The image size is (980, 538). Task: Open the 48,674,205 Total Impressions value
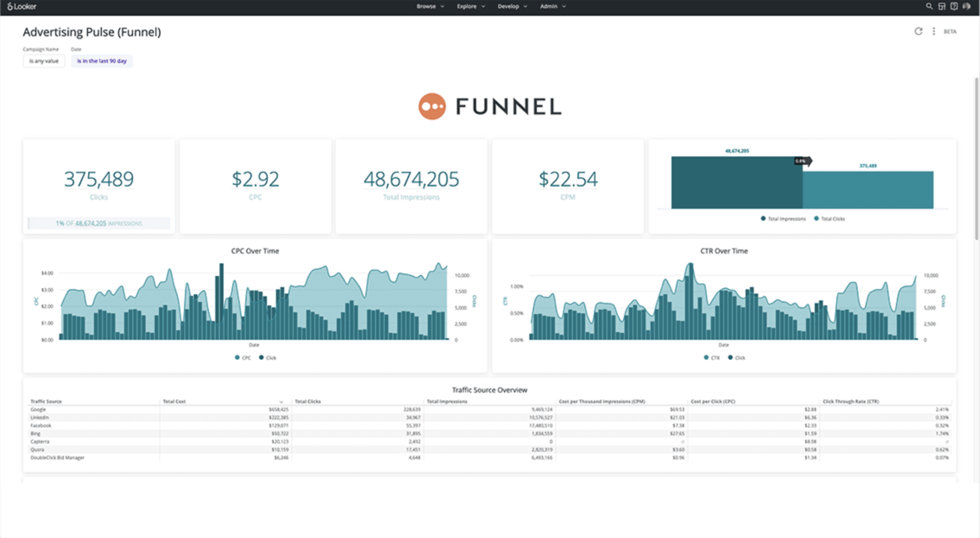tap(411, 179)
